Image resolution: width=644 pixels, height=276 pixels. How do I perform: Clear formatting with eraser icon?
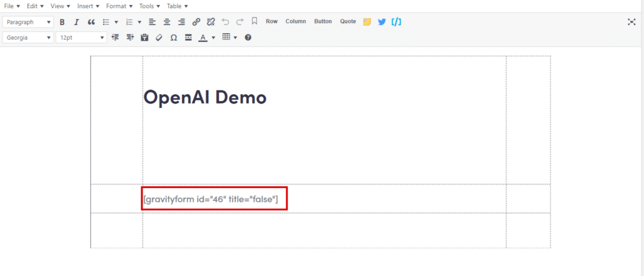(x=159, y=37)
